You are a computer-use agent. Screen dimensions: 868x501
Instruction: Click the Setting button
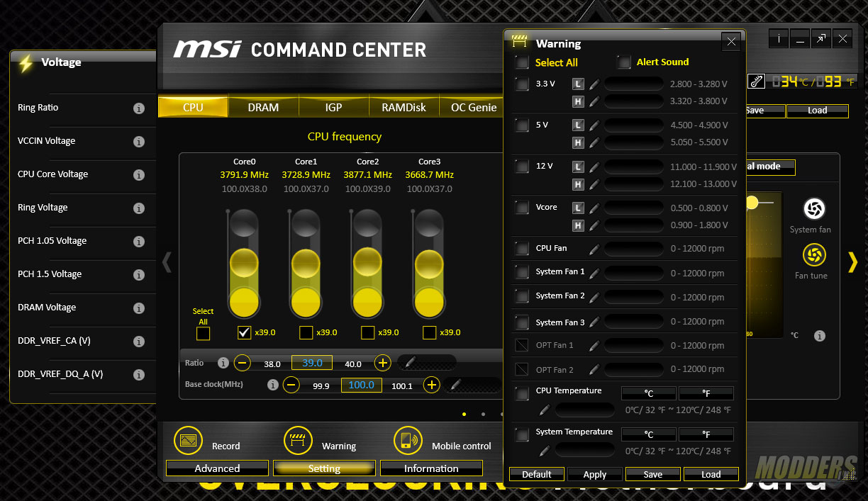324,468
